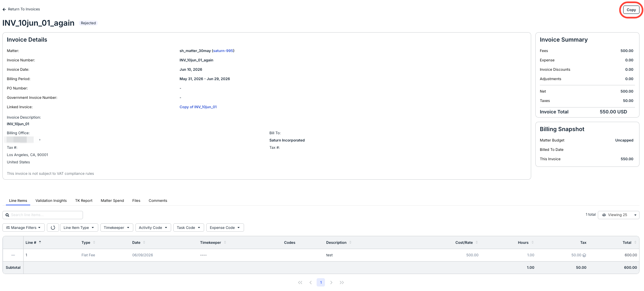The height and width of the screenshot is (291, 644).
Task: Go back via Return To Invoices
Action: [21, 9]
